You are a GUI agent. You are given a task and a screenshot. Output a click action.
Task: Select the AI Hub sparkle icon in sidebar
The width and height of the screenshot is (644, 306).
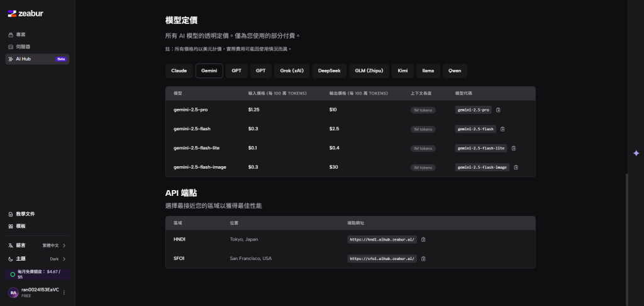click(x=11, y=59)
